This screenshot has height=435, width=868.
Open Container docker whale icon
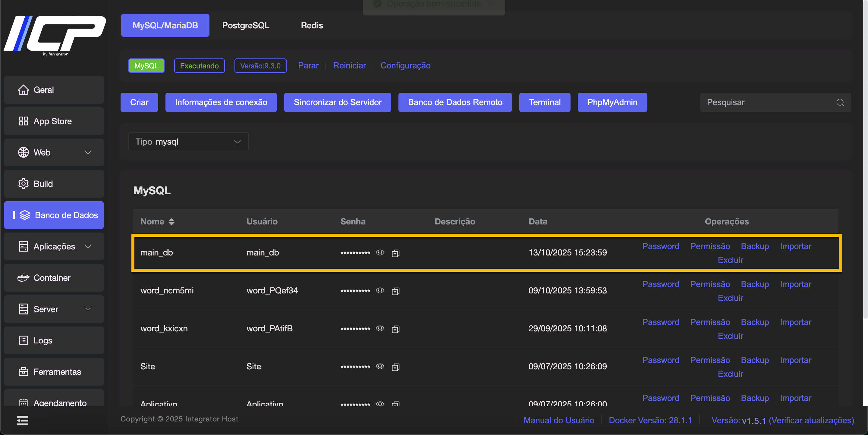coord(23,278)
